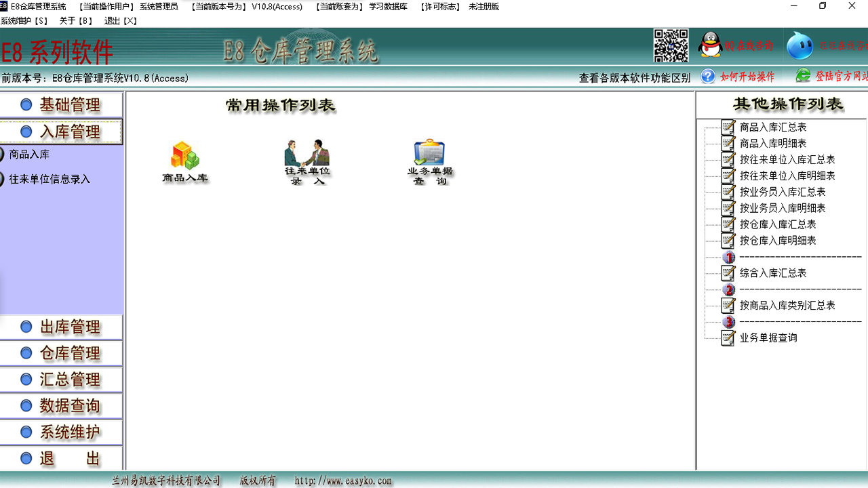Select 商品入库 in the sidebar list
This screenshot has width=868, height=488.
(x=29, y=155)
